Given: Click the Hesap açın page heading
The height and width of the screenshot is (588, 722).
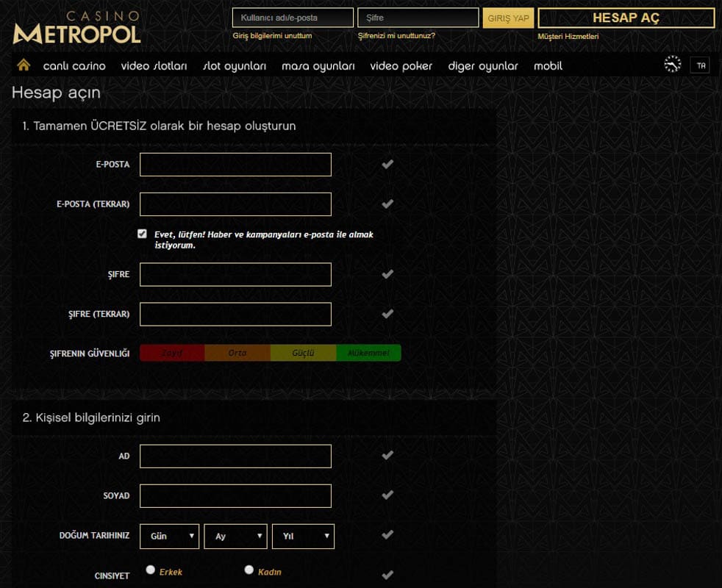Looking at the screenshot, I should tap(56, 93).
